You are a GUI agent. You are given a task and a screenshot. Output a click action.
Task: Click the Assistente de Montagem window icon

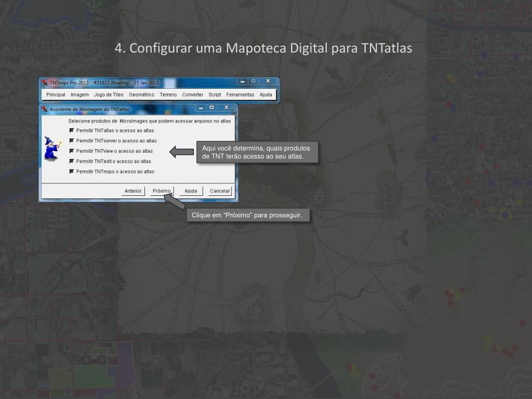(x=45, y=109)
